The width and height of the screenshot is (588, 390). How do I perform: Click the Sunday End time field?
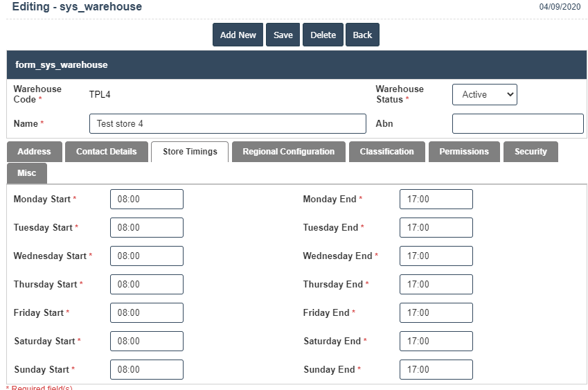[x=436, y=370]
